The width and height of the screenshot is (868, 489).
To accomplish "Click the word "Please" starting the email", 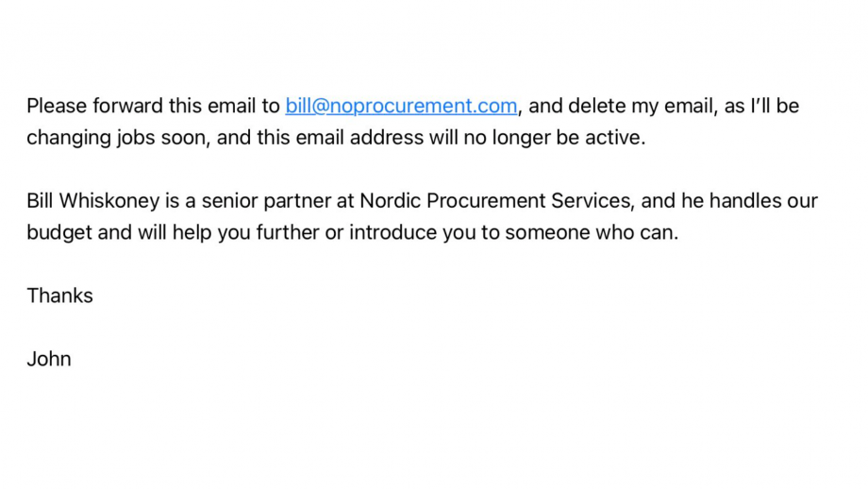I will coord(57,106).
